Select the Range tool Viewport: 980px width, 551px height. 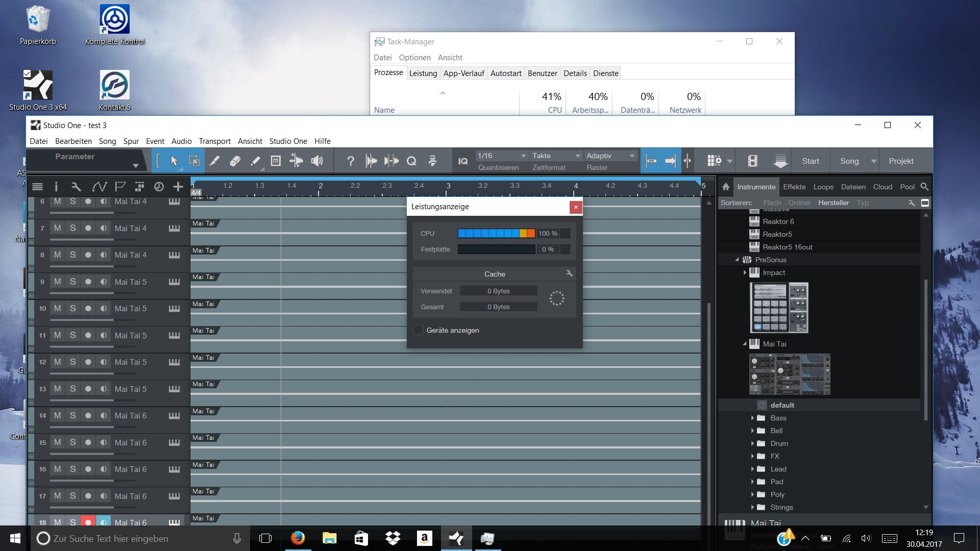click(194, 161)
